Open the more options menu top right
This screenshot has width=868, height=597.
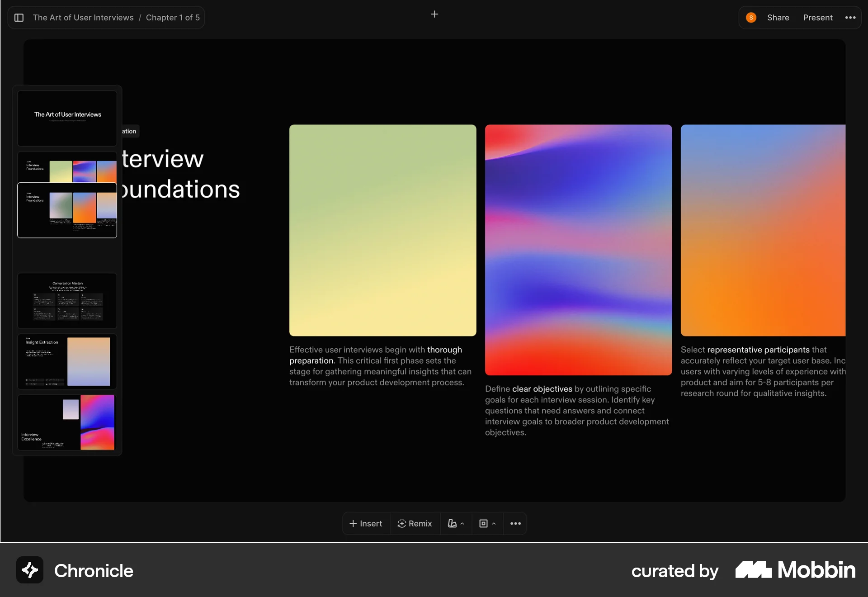point(850,18)
